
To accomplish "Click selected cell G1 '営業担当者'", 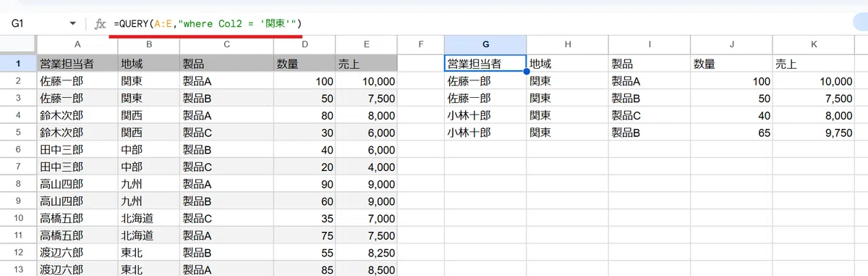I will tap(485, 63).
